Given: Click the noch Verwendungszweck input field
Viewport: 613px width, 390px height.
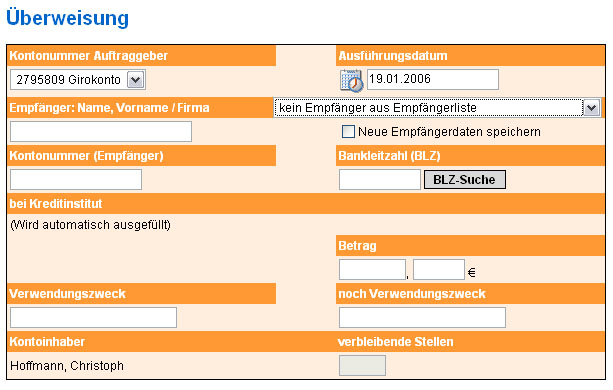Looking at the screenshot, I should (422, 317).
